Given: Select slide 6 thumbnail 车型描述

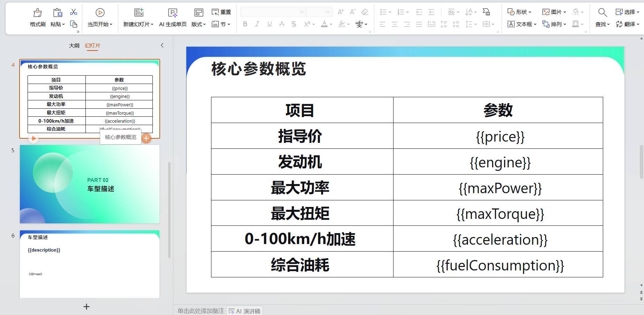Looking at the screenshot, I should tap(90, 264).
